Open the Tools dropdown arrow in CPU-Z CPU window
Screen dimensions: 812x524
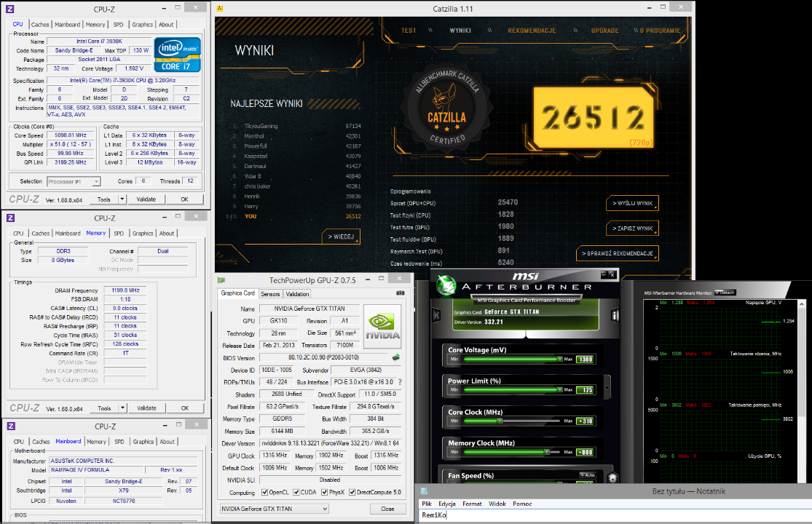click(122, 199)
